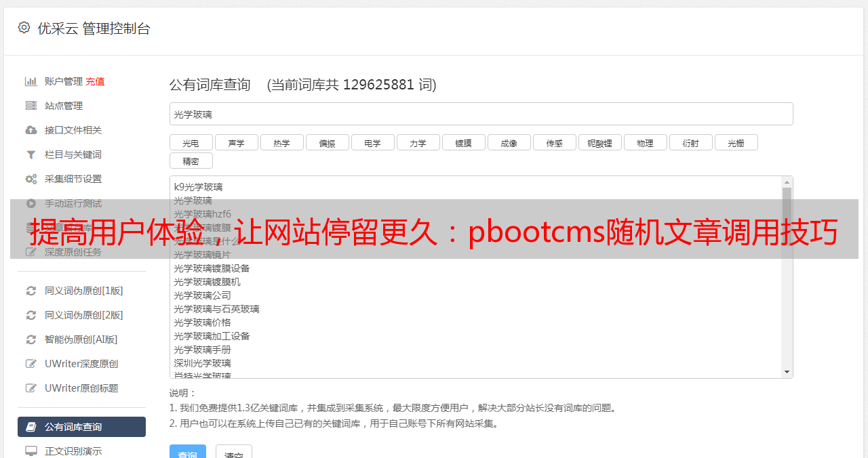Click the red 充值 link
The width and height of the screenshot is (868, 458).
(95, 81)
